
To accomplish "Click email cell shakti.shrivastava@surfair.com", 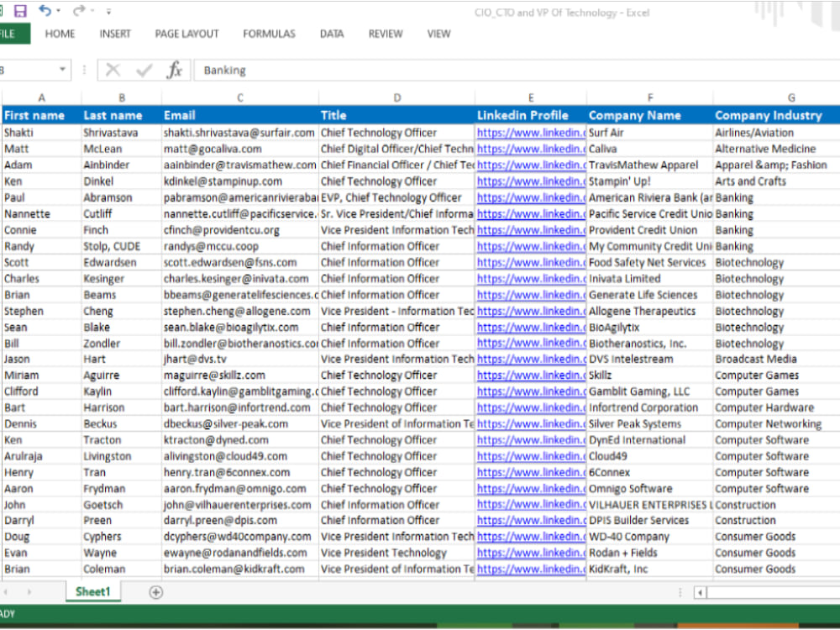I will 240,133.
